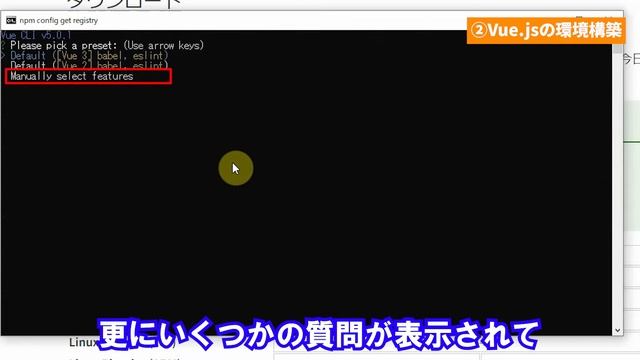Click the 'Vue CLI v5.0.1' header line

[36, 35]
